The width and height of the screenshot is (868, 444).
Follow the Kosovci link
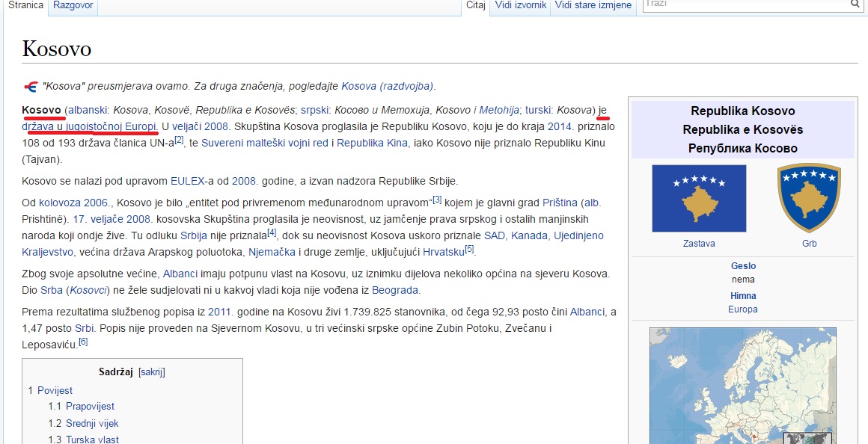click(88, 290)
